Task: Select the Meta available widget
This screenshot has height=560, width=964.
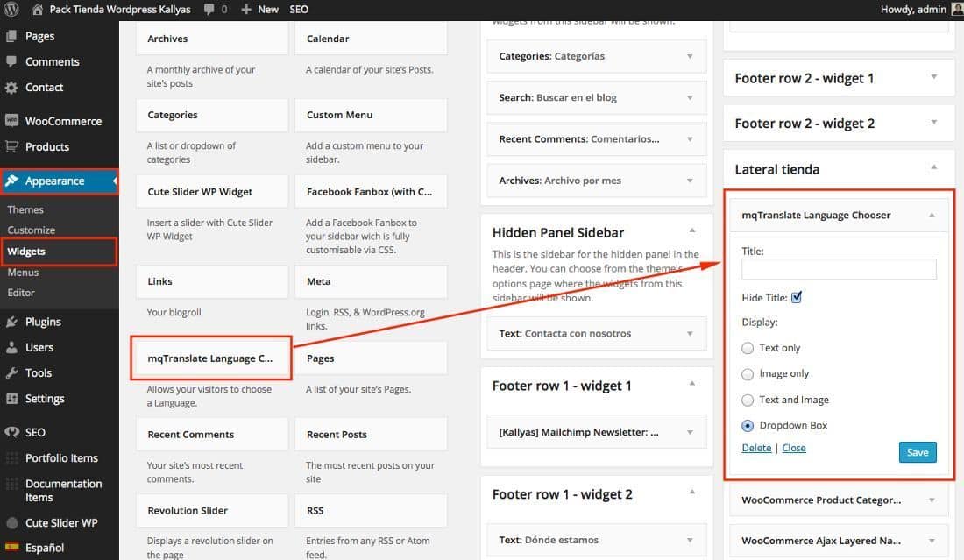Action: coord(371,281)
